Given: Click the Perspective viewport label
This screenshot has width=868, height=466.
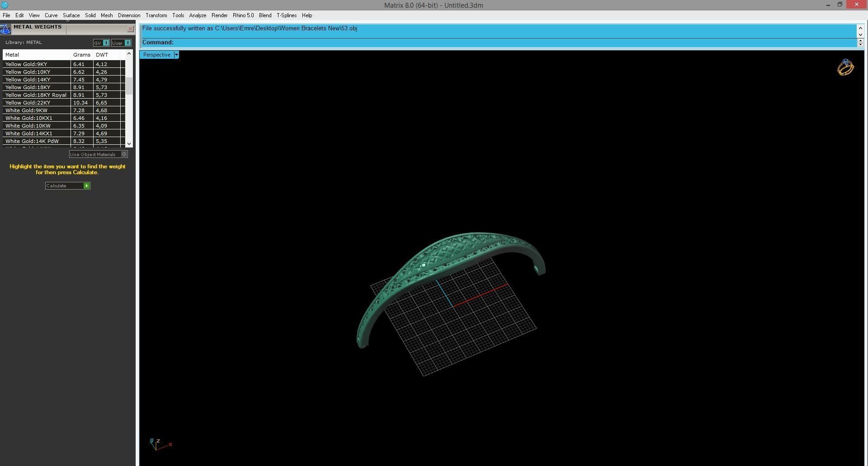Looking at the screenshot, I should tap(157, 55).
